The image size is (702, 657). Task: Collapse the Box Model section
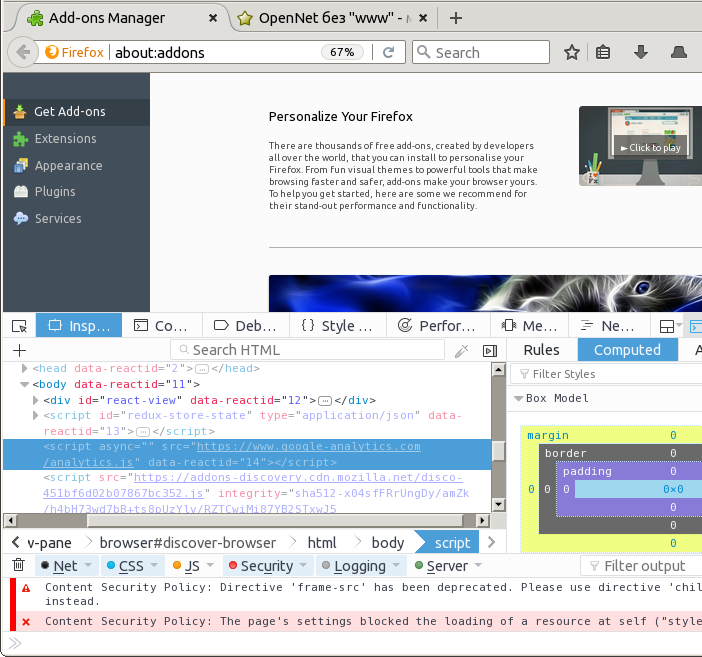click(518, 399)
